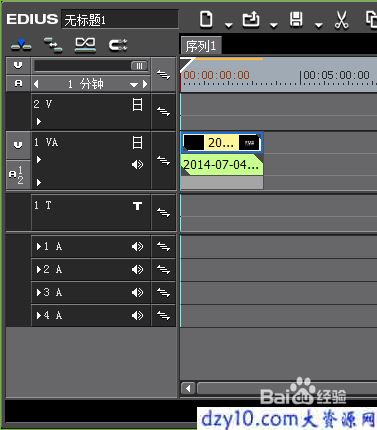Viewport: 377px width, 430px height.
Task: Toggle sync-lock ripple mode icon
Action: pyautogui.click(x=53, y=45)
